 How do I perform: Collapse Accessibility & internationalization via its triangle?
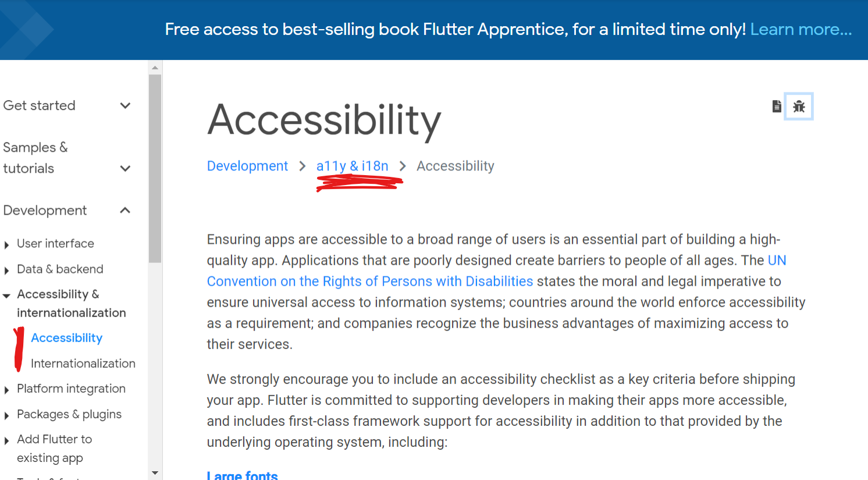[x=8, y=294]
